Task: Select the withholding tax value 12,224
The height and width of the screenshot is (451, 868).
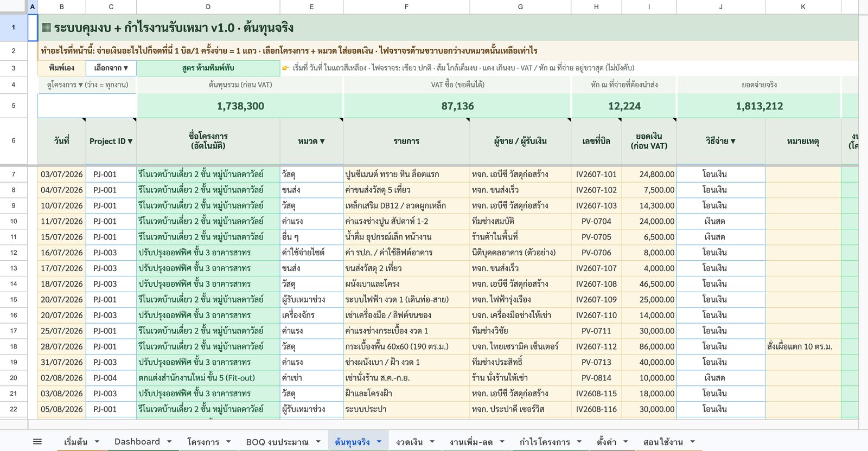Action: click(624, 106)
